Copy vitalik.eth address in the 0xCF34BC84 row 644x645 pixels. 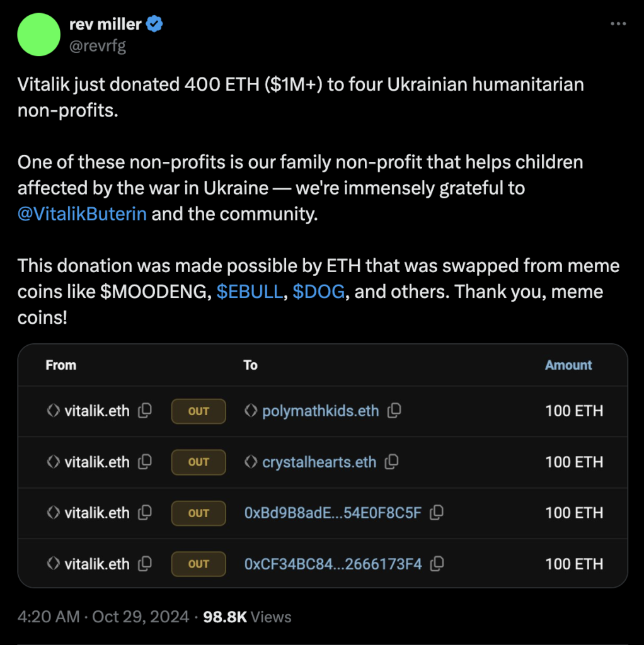(145, 564)
